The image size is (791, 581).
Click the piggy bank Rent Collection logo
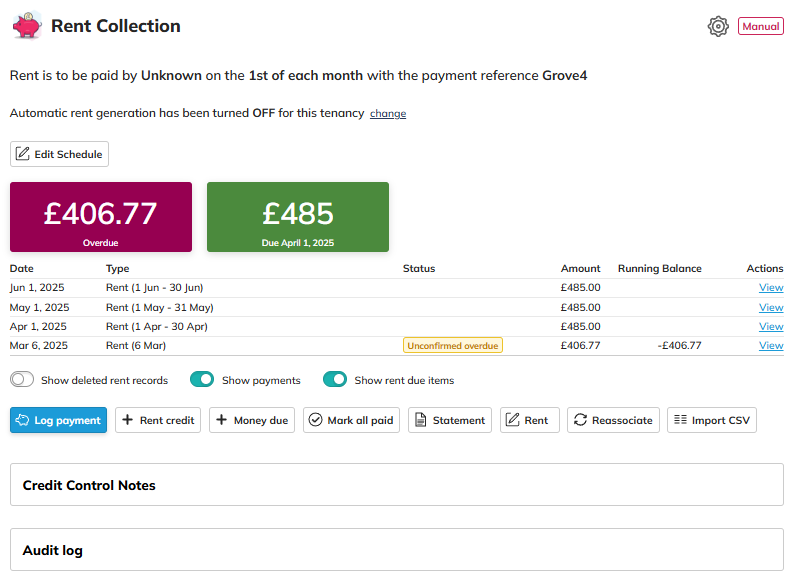(x=27, y=26)
